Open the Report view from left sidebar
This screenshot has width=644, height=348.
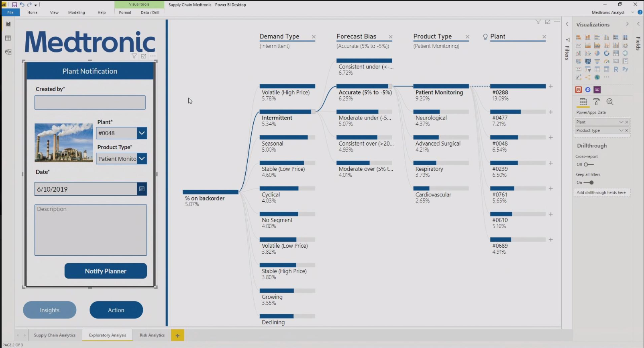(8, 24)
